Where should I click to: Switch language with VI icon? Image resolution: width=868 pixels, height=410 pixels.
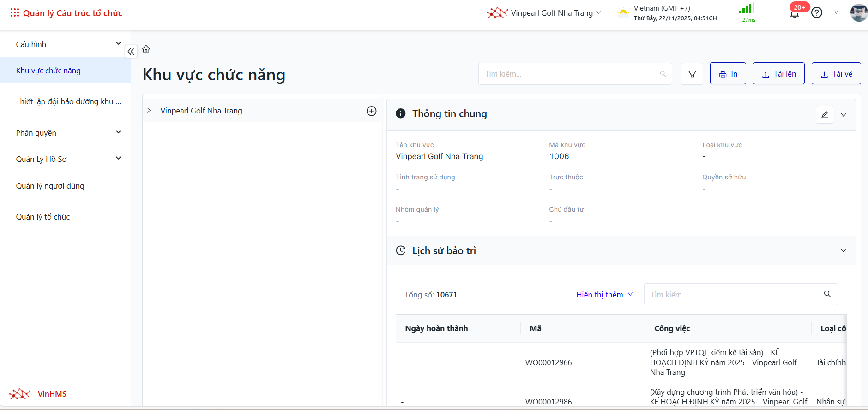(837, 13)
